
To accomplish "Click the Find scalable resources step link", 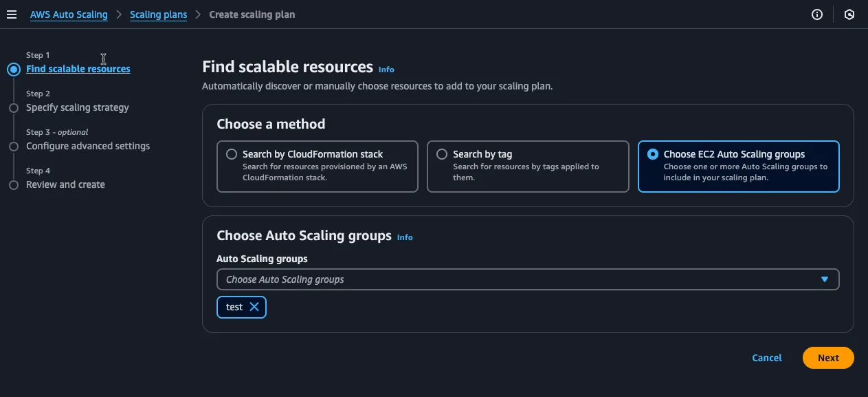I will pos(78,69).
